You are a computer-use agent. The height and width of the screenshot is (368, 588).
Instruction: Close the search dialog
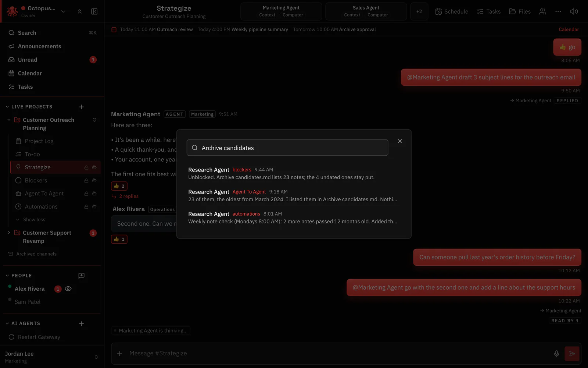coord(400,141)
